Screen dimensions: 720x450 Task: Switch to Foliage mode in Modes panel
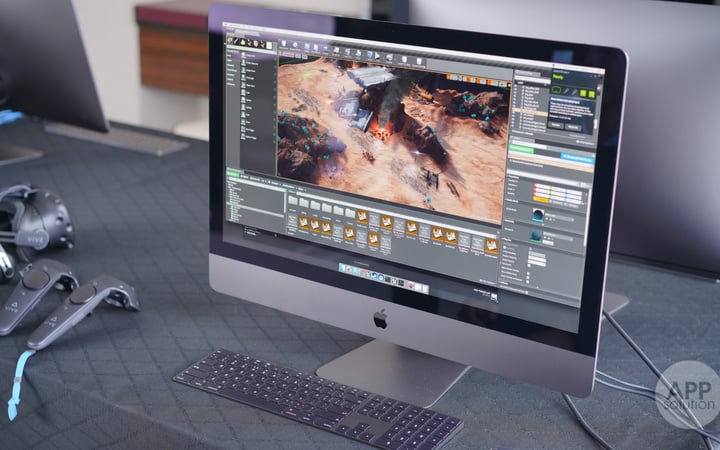(250, 43)
